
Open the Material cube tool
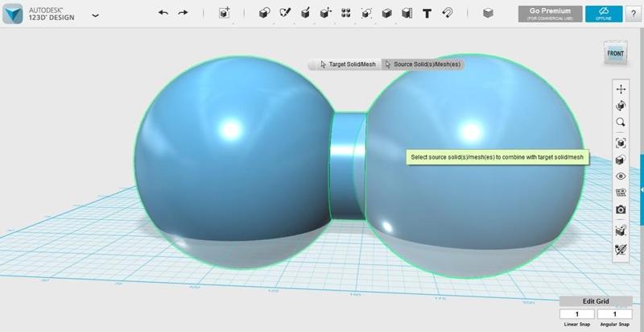click(x=488, y=13)
